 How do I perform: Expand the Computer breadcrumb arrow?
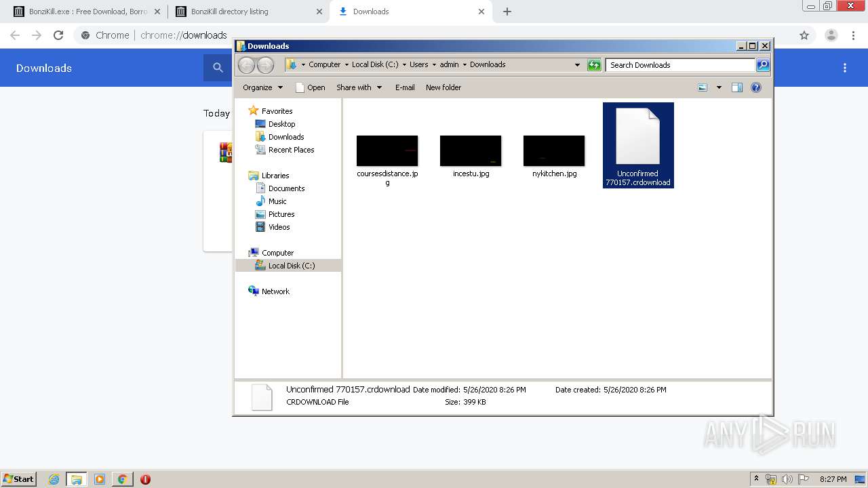(x=347, y=65)
